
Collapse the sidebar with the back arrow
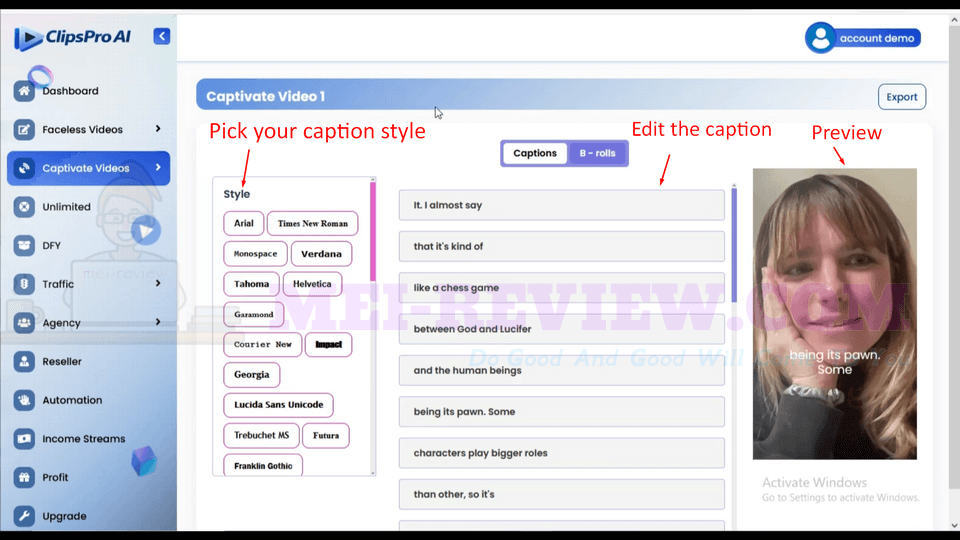tap(162, 36)
